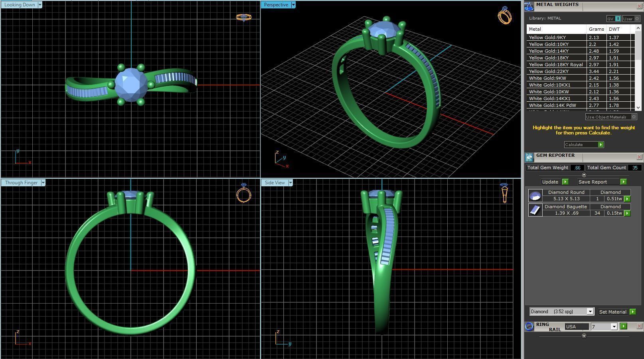This screenshot has height=359, width=644.
Task: Close the Ring Rail panel
Action: coord(639,326)
